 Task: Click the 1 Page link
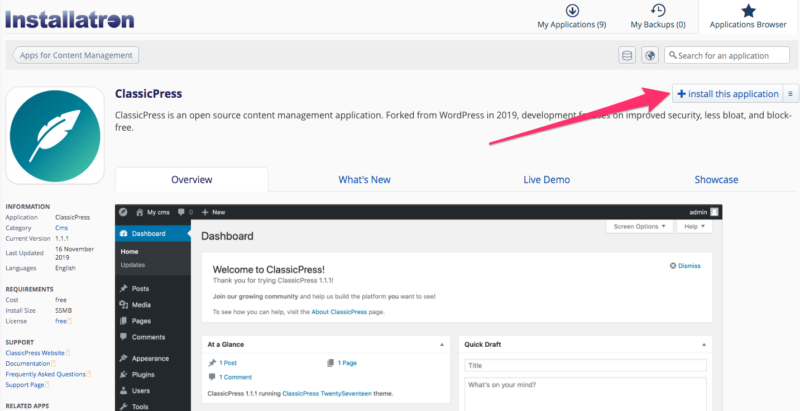(x=347, y=363)
